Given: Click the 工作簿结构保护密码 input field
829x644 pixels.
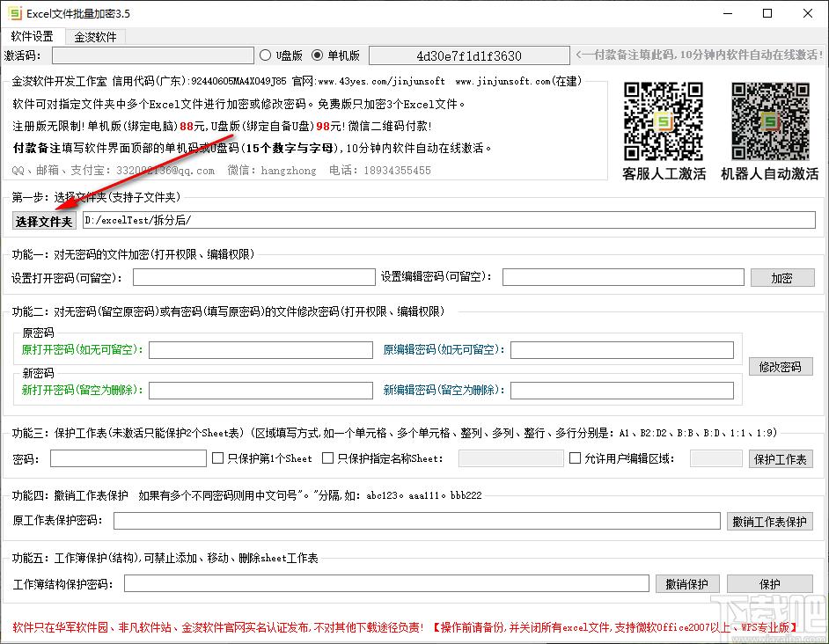Looking at the screenshot, I should (x=386, y=583).
